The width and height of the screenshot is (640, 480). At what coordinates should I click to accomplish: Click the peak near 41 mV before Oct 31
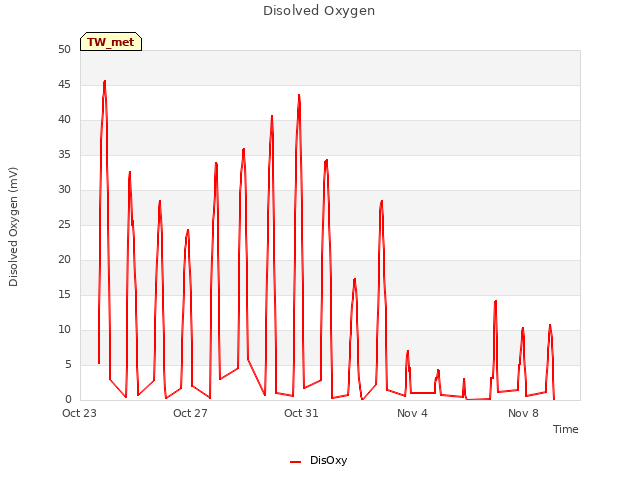tap(272, 116)
